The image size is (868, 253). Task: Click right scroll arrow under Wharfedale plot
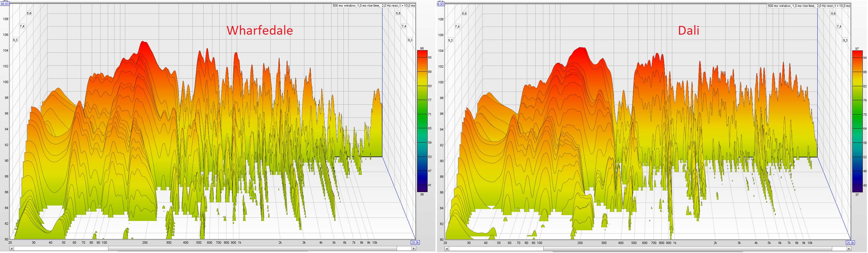click(414, 249)
